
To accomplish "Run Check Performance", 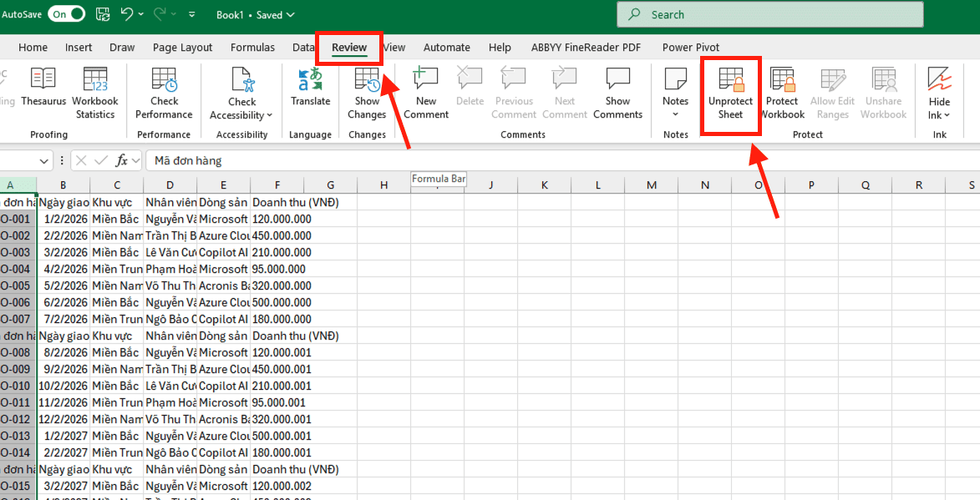I will [x=164, y=93].
